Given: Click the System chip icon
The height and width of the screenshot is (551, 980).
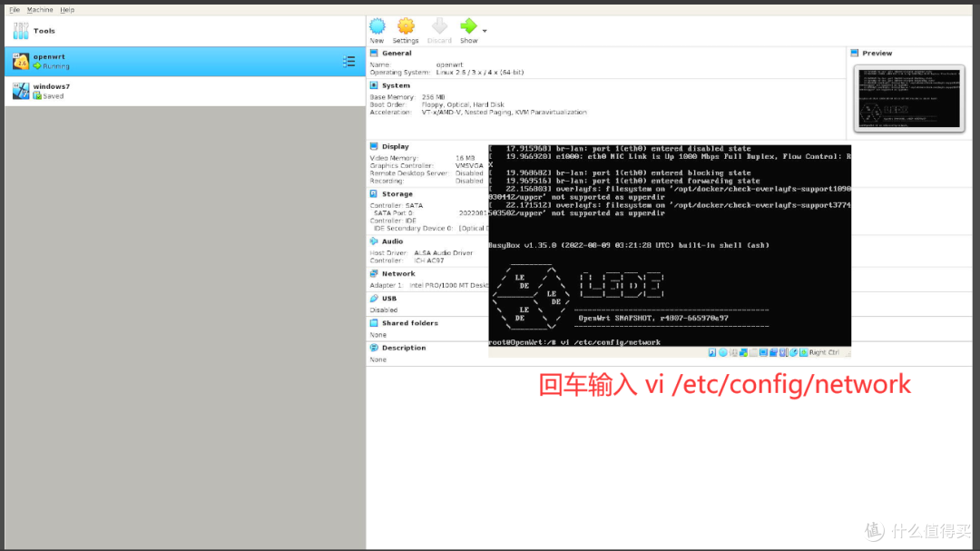Looking at the screenshot, I should [374, 85].
